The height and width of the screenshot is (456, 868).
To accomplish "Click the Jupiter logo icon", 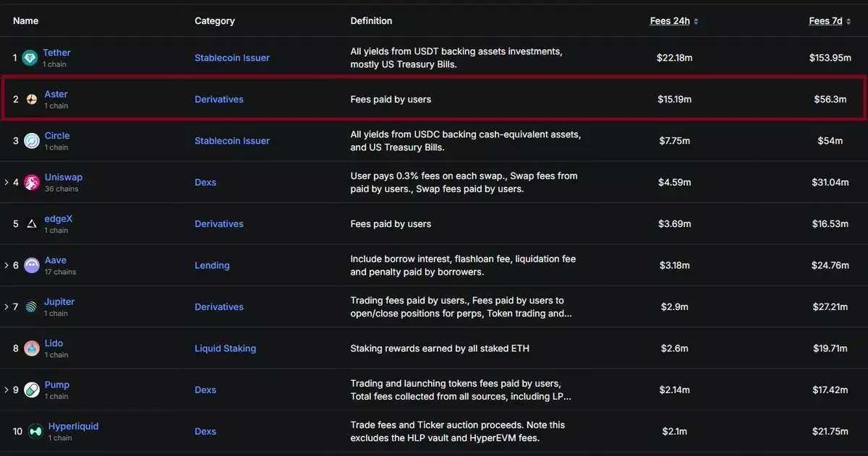I will pyautogui.click(x=32, y=307).
